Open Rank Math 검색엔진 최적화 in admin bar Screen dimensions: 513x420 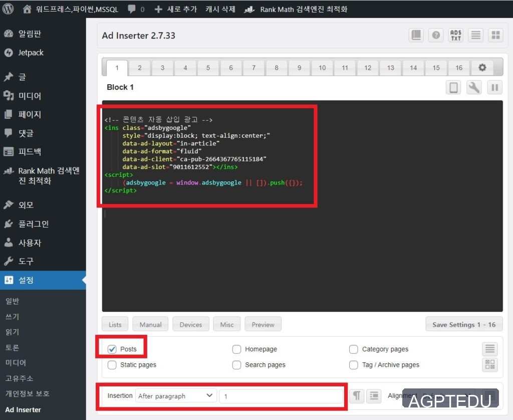click(x=296, y=9)
